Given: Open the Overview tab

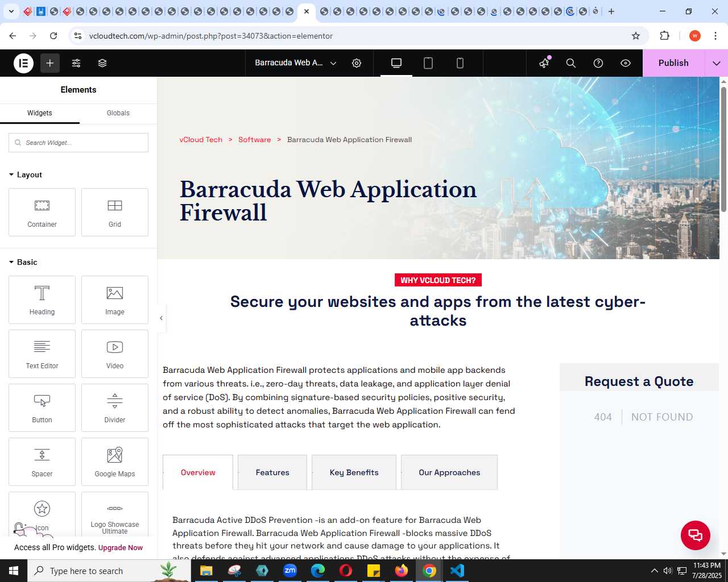Looking at the screenshot, I should coord(198,472).
